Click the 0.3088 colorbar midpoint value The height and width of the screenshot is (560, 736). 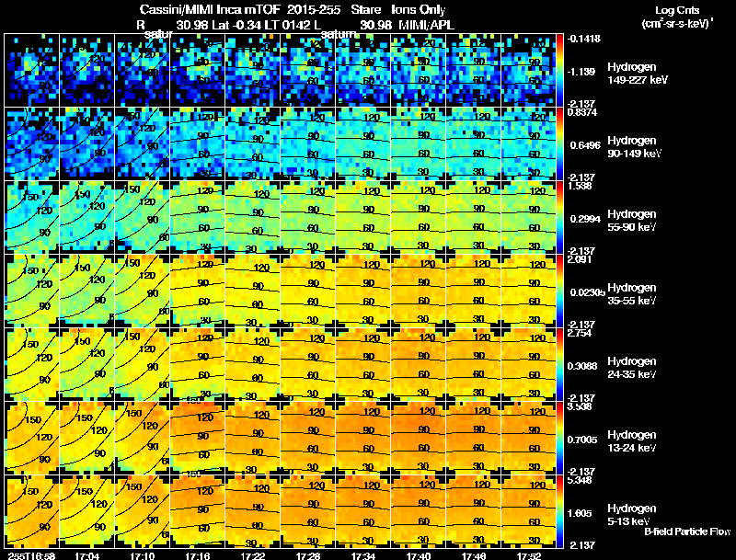[x=582, y=366]
